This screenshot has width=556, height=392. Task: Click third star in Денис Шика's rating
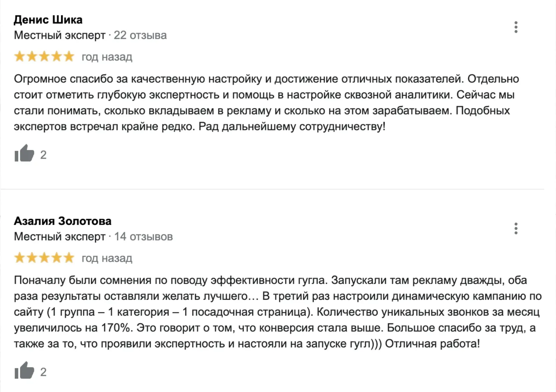[x=44, y=56]
